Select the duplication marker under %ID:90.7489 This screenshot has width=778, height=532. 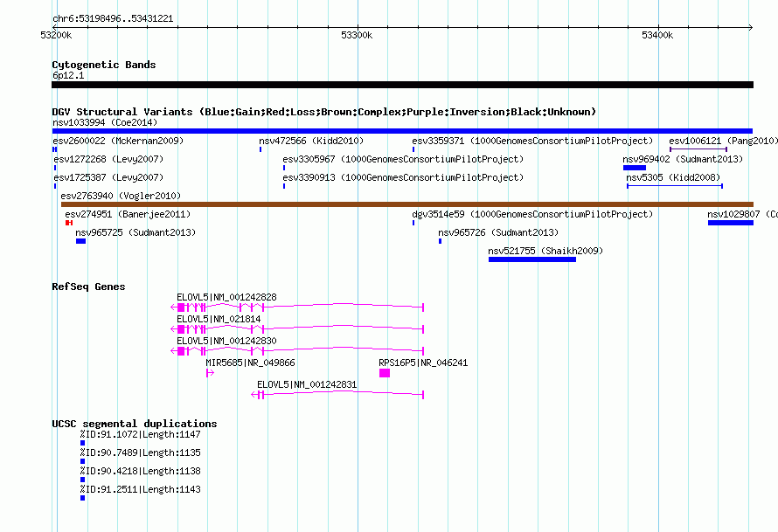(82, 461)
